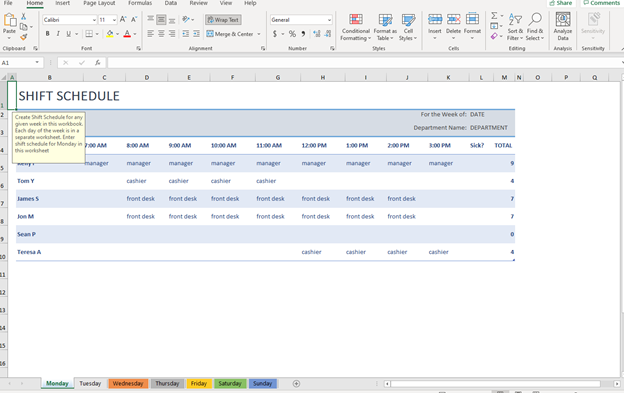Click the Clear eraser icon
This screenshot has width=624, height=394.
(x=494, y=36)
